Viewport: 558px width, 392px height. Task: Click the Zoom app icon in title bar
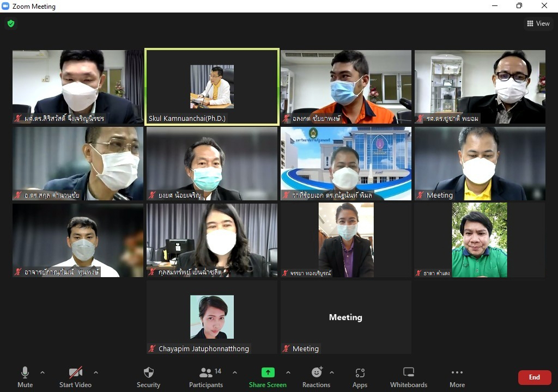[x=5, y=6]
